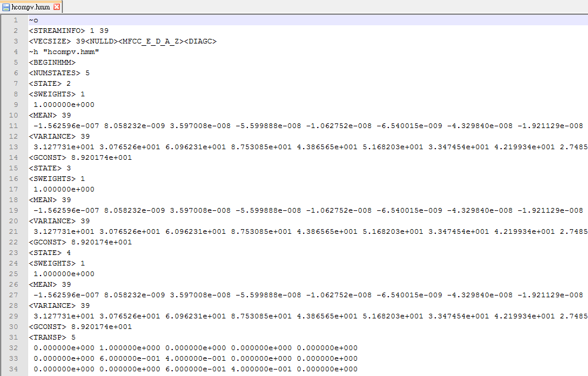Click <MEAN> 39 on line 18
The height and width of the screenshot is (376, 588).
50,200
